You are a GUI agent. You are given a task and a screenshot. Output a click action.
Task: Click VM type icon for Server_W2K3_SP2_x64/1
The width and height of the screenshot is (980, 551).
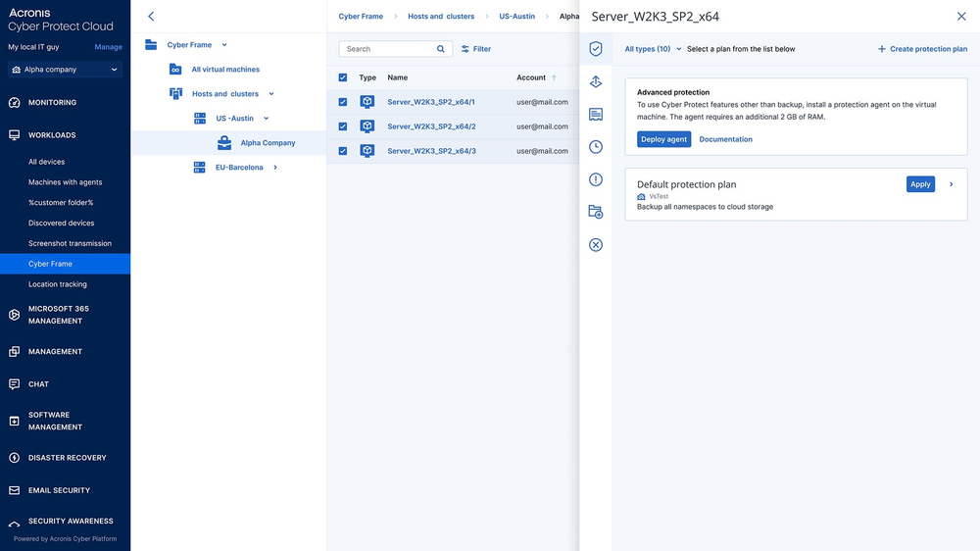click(367, 101)
